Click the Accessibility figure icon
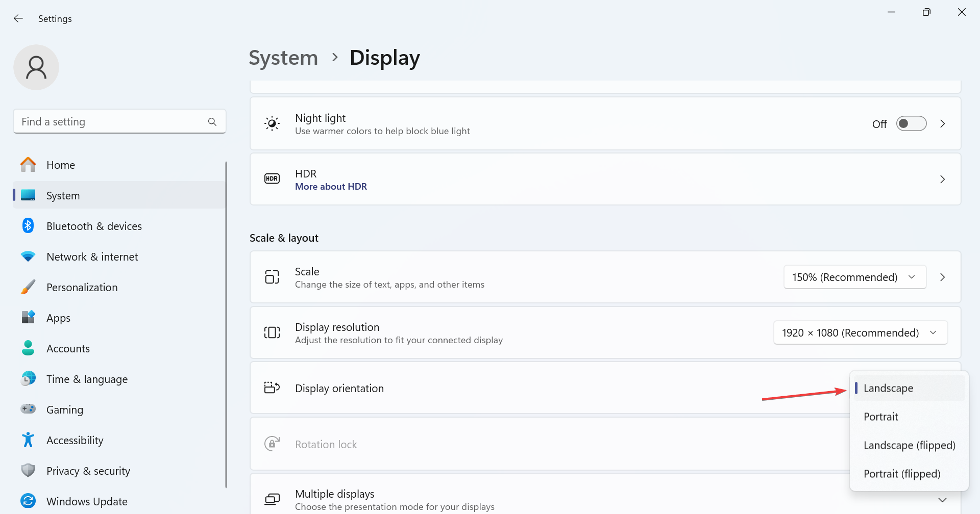 [x=28, y=440]
